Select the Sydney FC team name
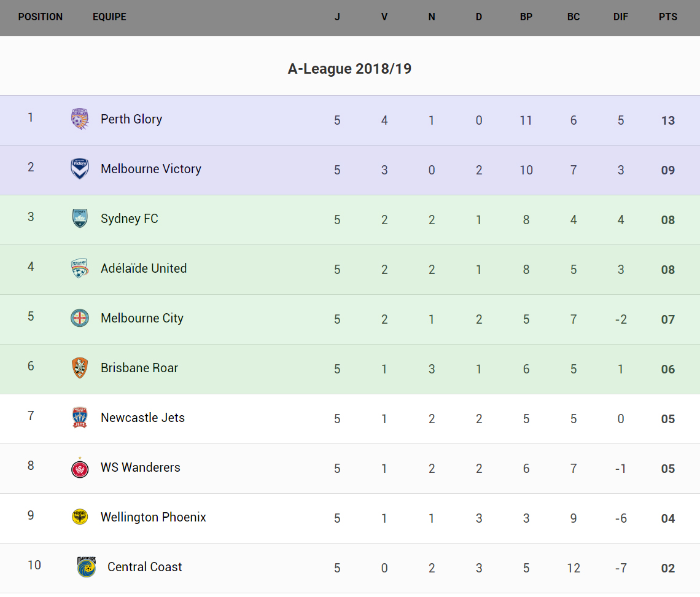Viewport: 700px width, 597px height. (x=130, y=219)
